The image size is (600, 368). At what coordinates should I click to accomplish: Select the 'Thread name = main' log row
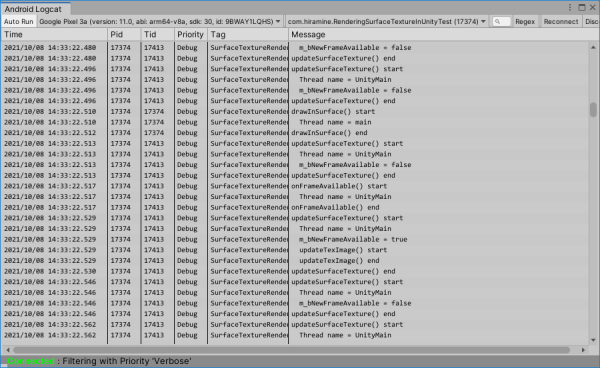[295, 122]
